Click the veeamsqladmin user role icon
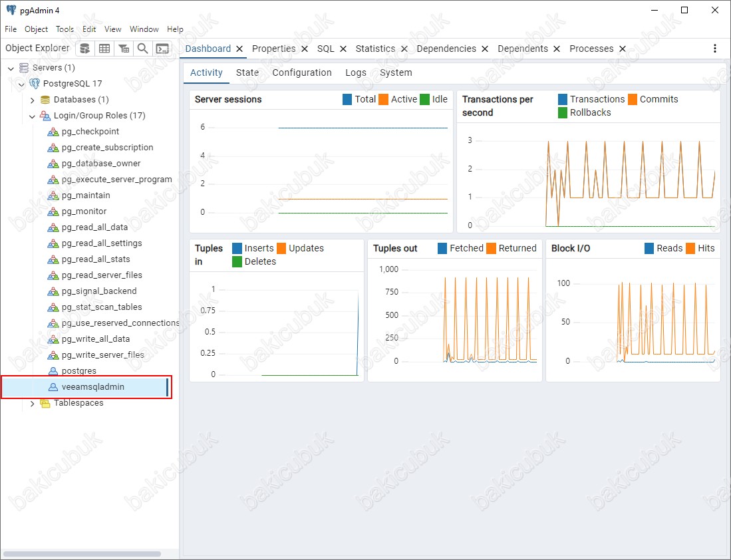 (54, 387)
